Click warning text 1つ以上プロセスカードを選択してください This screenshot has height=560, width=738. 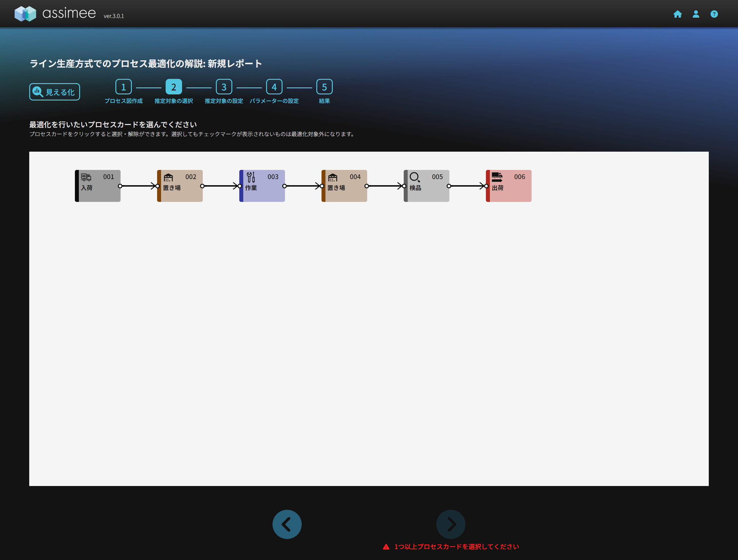tap(457, 547)
